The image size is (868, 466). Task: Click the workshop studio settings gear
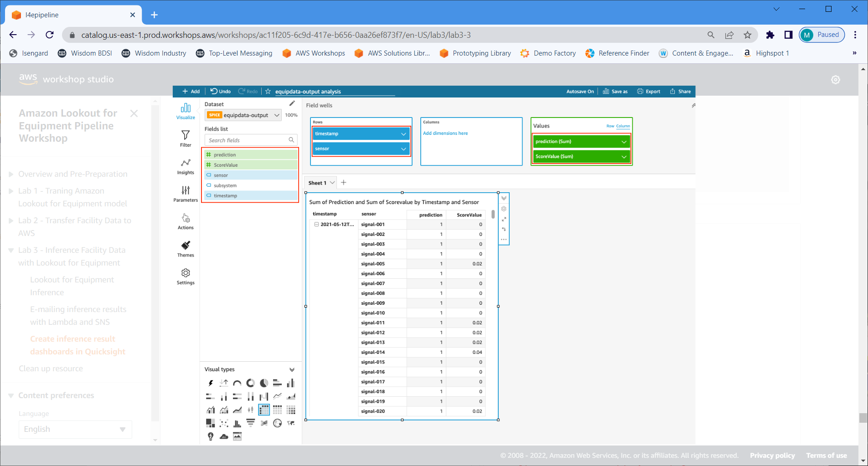(836, 80)
